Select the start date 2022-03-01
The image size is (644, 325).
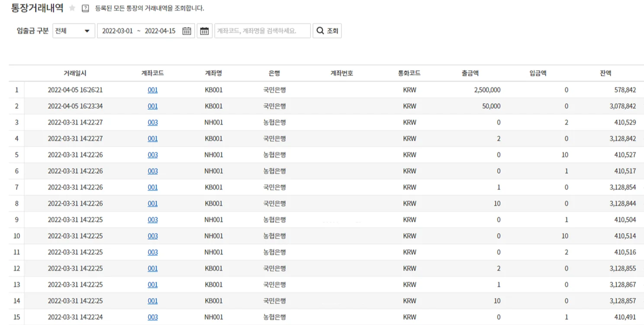[117, 31]
